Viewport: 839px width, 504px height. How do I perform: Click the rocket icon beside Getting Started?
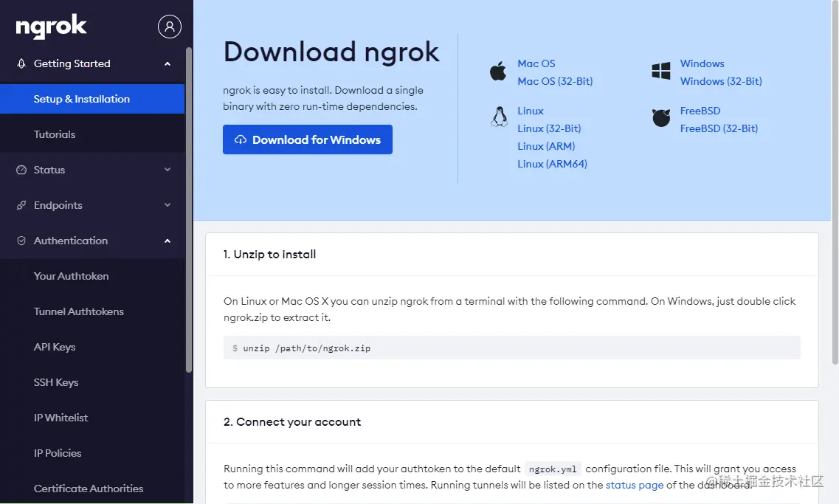pyautogui.click(x=21, y=63)
